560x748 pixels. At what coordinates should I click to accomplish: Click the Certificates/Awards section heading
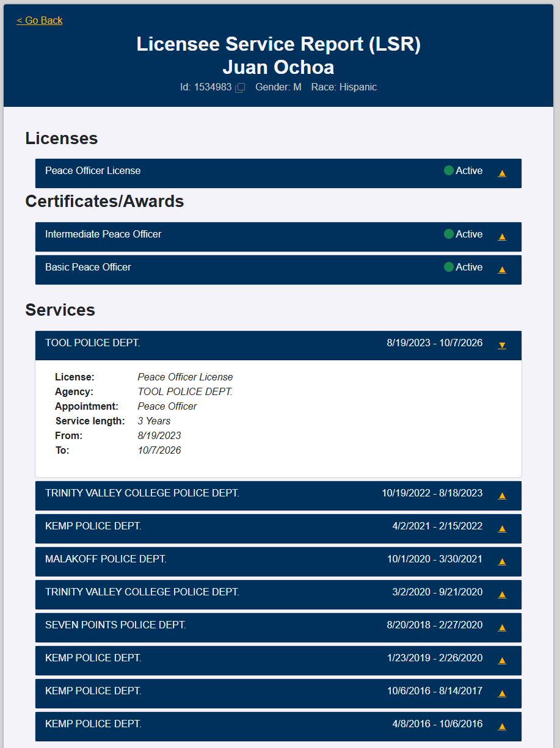pyautogui.click(x=104, y=201)
